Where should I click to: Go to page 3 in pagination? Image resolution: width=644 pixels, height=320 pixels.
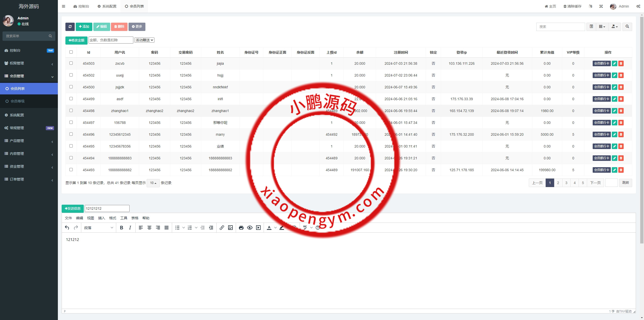[x=566, y=183]
